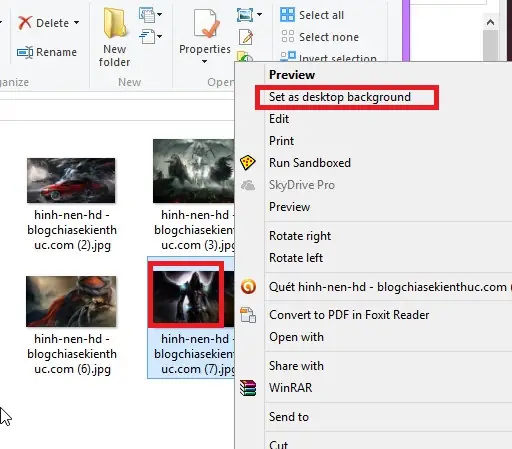Click the New folder icon
This screenshot has width=512, height=449.
tap(115, 23)
